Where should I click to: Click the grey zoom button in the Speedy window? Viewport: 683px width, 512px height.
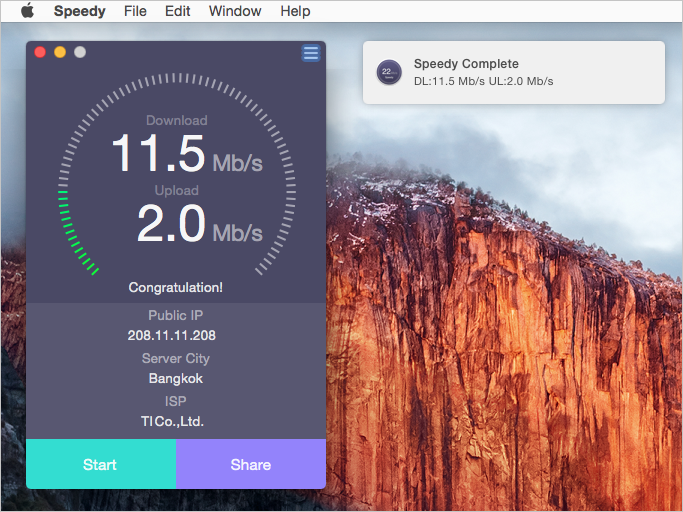80,52
